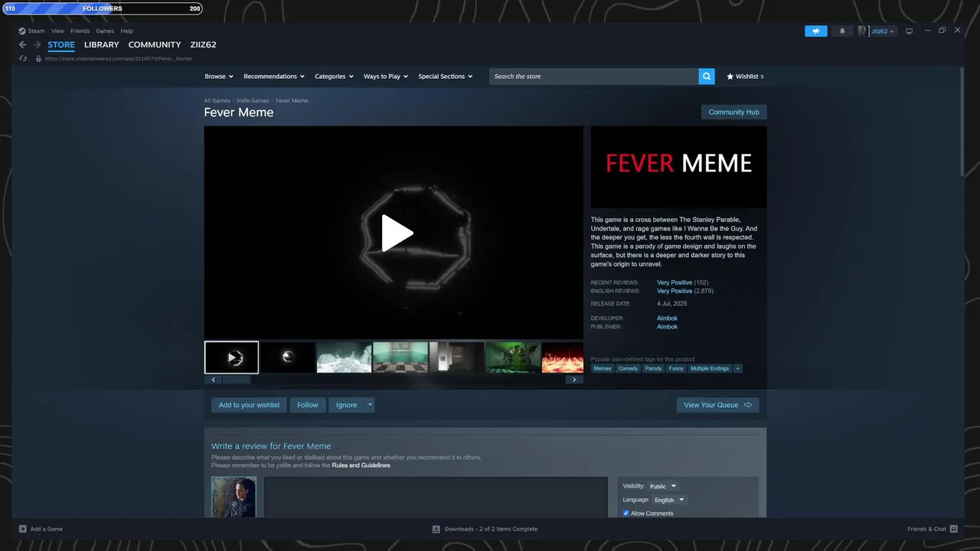980x551 pixels.
Task: Expand the Recommendations dropdown menu
Action: pyautogui.click(x=273, y=77)
